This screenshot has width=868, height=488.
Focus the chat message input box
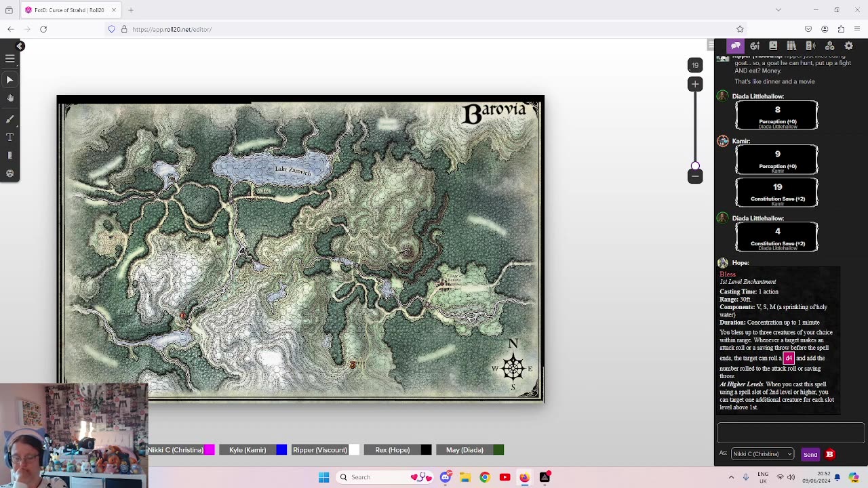point(791,432)
